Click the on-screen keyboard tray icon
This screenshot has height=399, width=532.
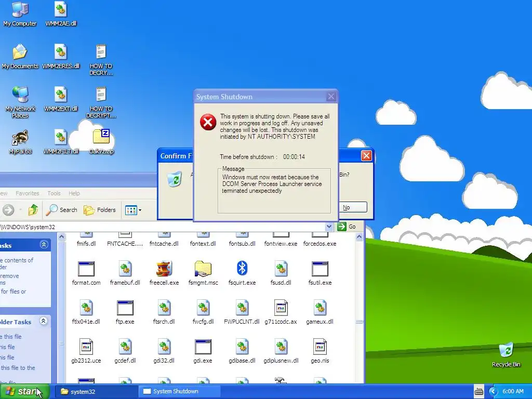pyautogui.click(x=478, y=392)
